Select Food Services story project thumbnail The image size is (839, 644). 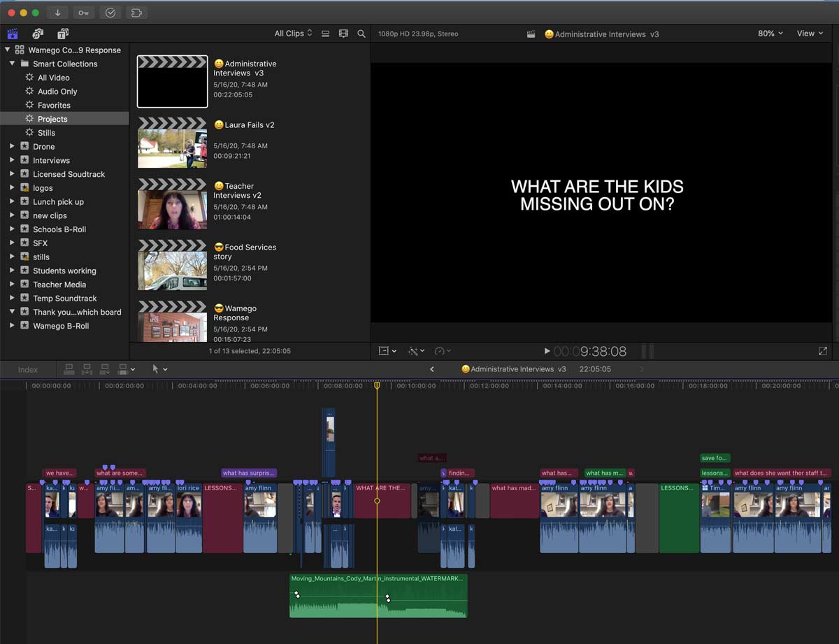(172, 265)
